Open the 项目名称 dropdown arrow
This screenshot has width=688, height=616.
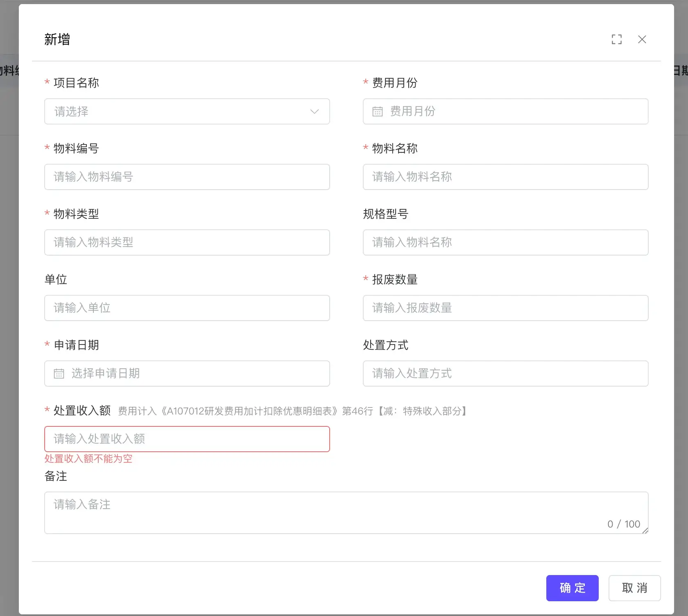tap(314, 111)
